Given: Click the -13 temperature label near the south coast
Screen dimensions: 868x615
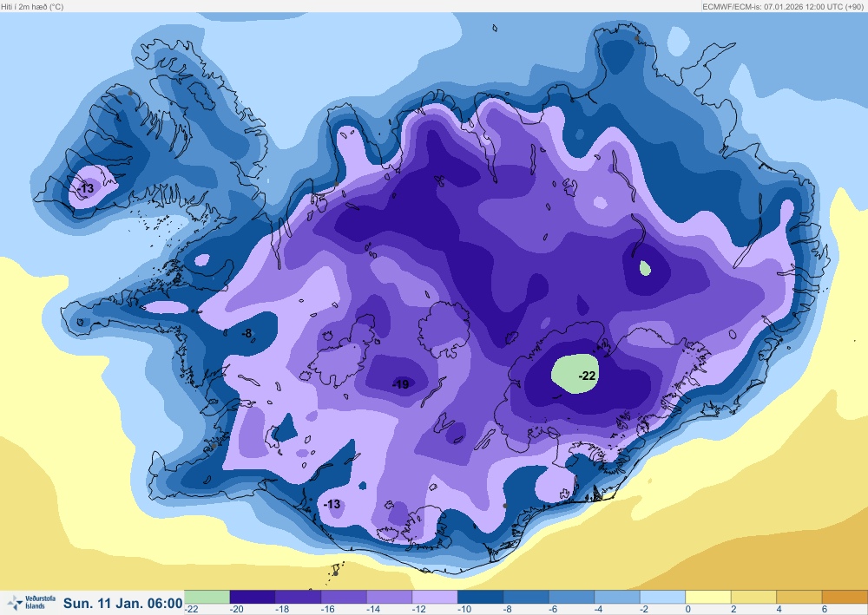Looking at the screenshot, I should point(332,504).
